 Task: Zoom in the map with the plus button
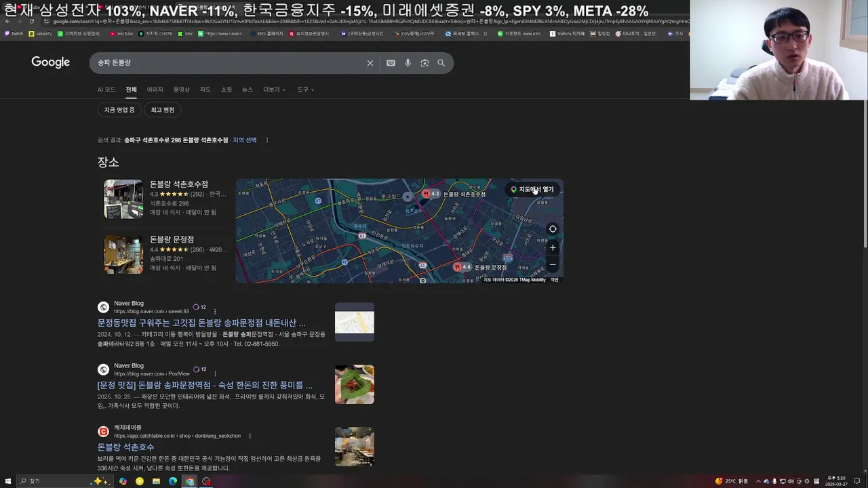coord(553,247)
